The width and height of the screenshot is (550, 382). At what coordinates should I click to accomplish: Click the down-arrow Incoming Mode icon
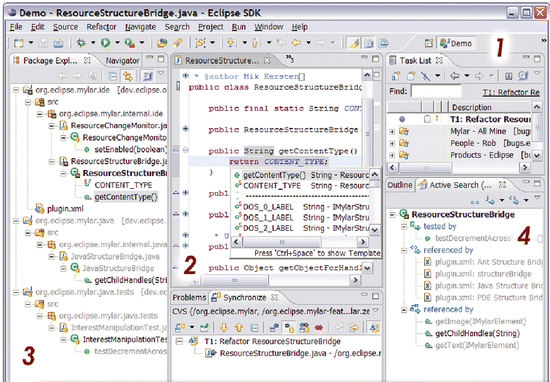pos(223,328)
